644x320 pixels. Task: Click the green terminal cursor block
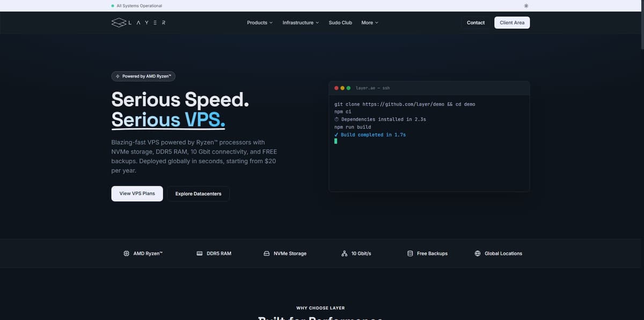click(336, 141)
